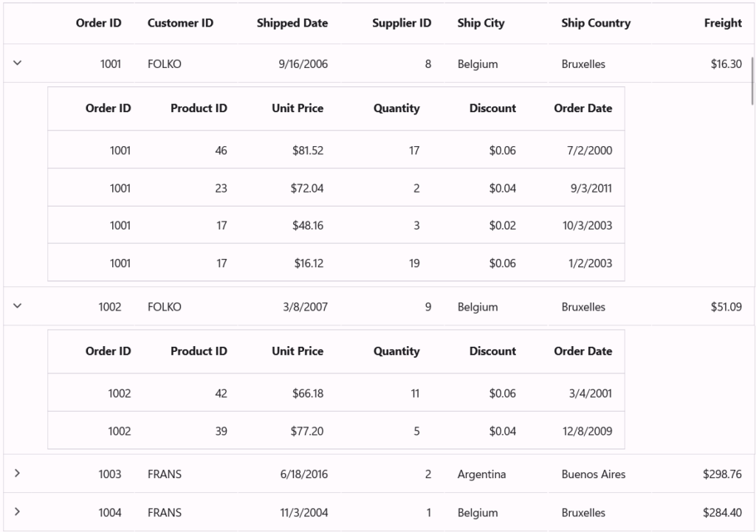This screenshot has width=756, height=532.
Task: Collapse order 1001 detail row
Action: tap(17, 63)
